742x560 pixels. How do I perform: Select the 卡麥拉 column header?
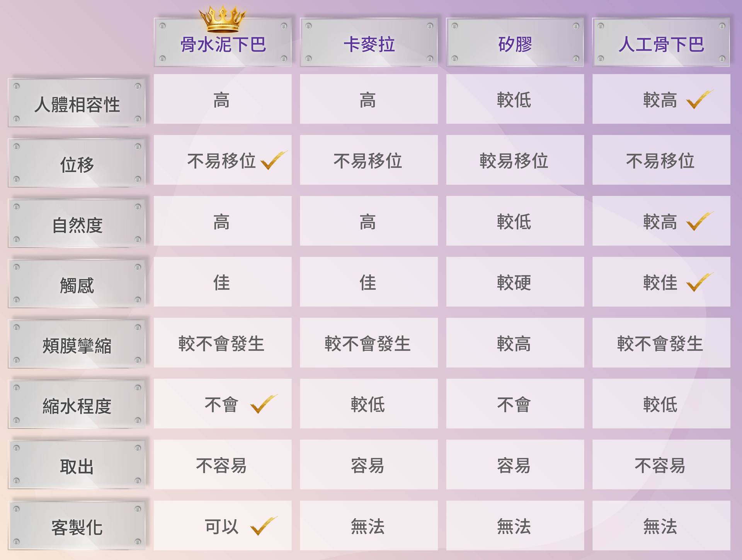(x=369, y=44)
